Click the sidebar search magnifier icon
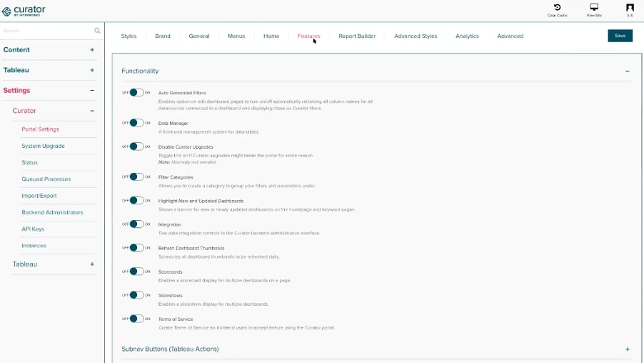Screen dimensions: 644x363 click(x=97, y=31)
